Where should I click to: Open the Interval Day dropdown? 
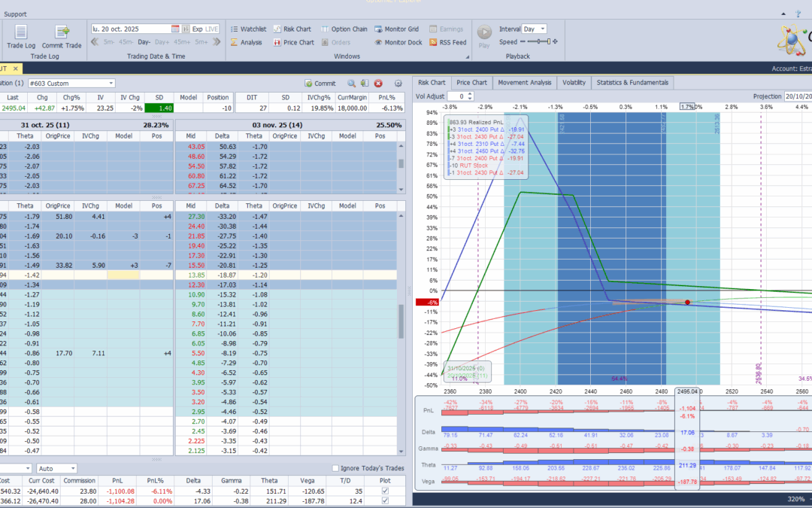(542, 29)
